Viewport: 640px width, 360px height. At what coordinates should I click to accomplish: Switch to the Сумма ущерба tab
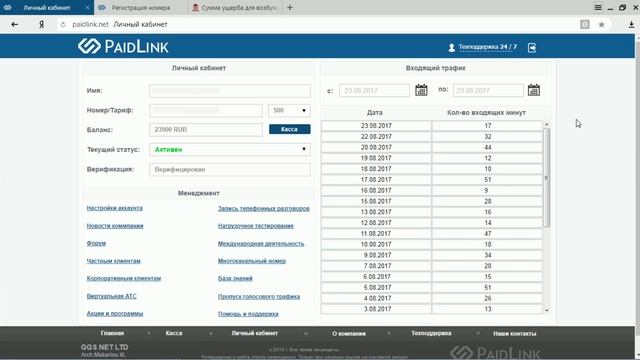coord(235,7)
